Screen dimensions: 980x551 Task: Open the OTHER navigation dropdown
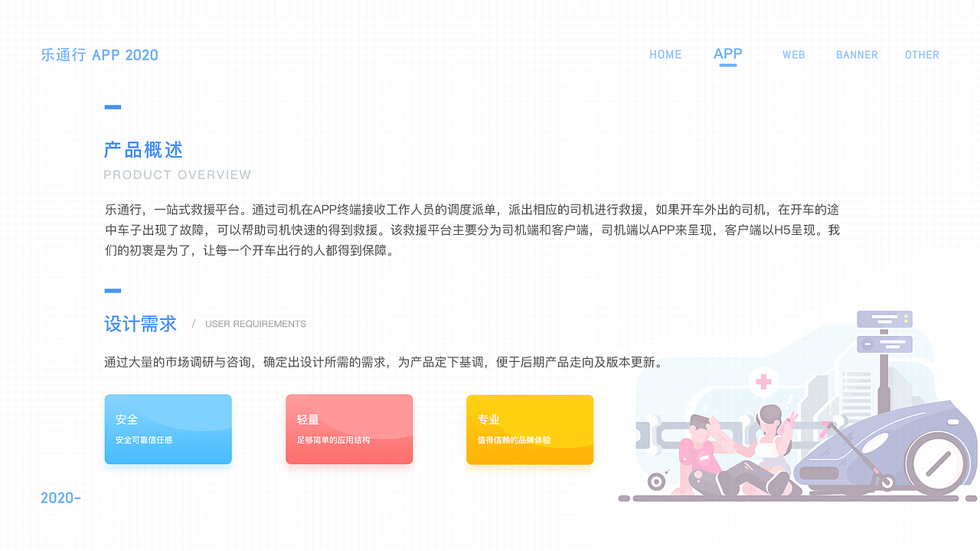coord(922,54)
